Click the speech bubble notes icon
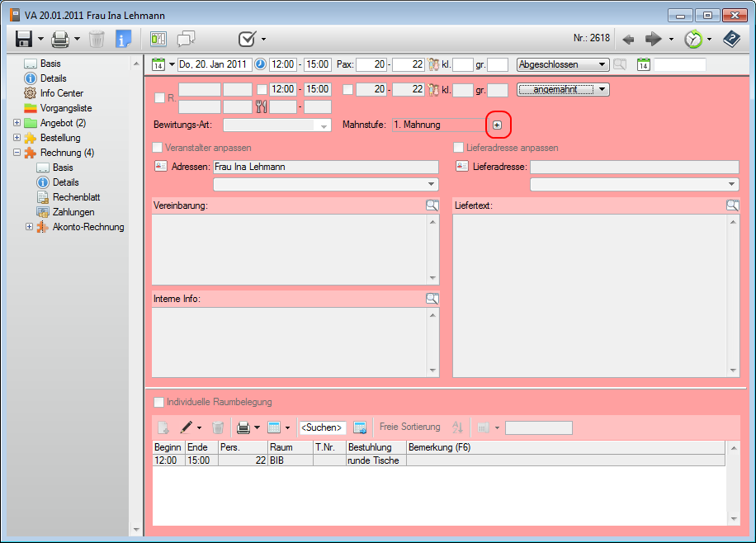Image resolution: width=756 pixels, height=543 pixels. tap(187, 39)
